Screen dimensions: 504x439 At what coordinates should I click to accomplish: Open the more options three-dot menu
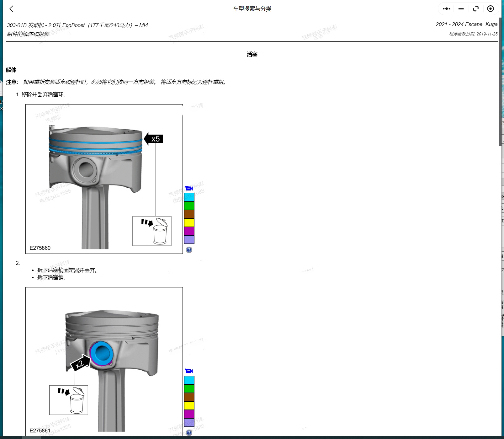pyautogui.click(x=446, y=8)
